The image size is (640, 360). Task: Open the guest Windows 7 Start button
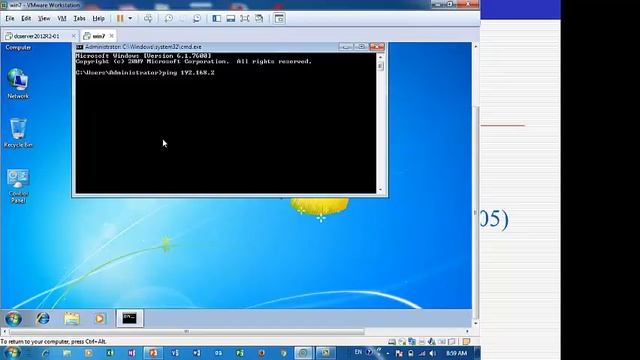(13, 318)
